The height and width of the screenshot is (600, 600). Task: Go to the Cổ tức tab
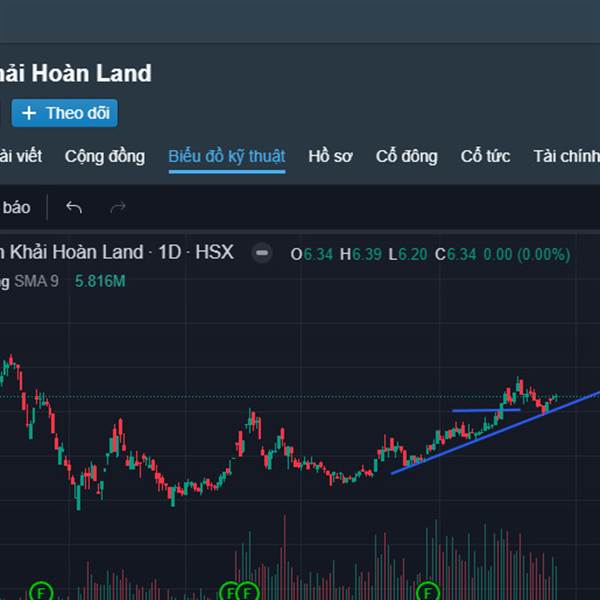coord(485,156)
